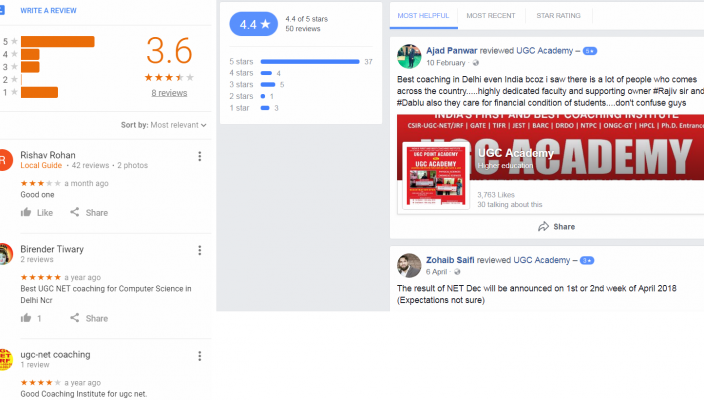Click Share text on Birender Tiwary's review
Image resolution: width=704 pixels, height=400 pixels.
(97, 318)
